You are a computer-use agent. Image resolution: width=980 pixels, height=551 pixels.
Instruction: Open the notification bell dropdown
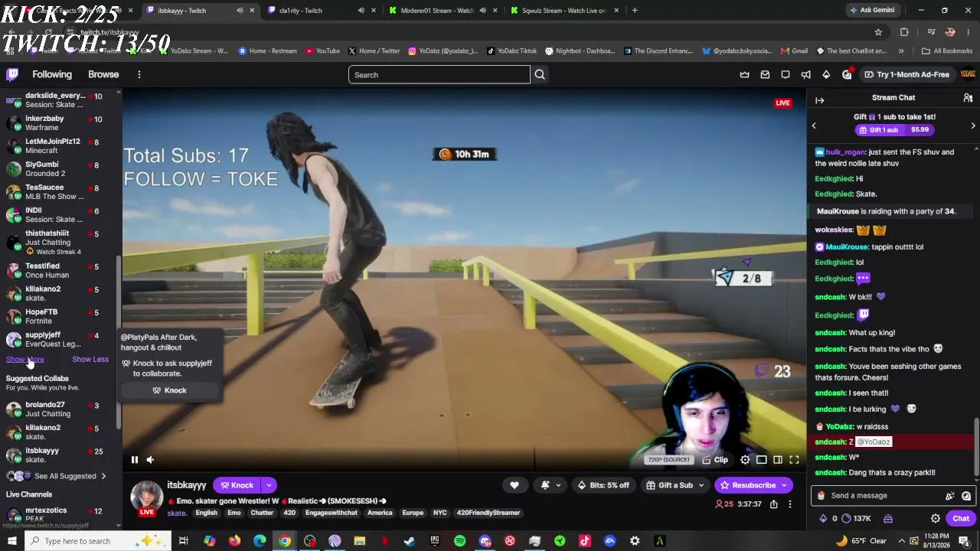tap(550, 485)
